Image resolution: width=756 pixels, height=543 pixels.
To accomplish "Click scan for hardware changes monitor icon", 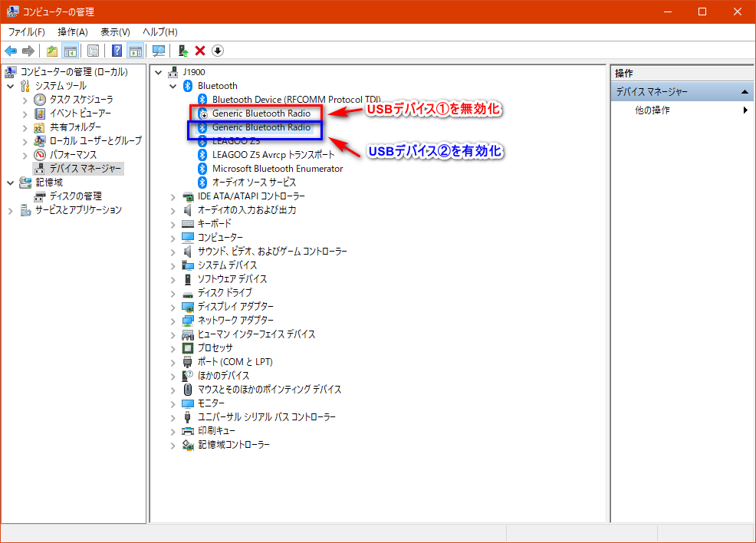I will (x=159, y=51).
